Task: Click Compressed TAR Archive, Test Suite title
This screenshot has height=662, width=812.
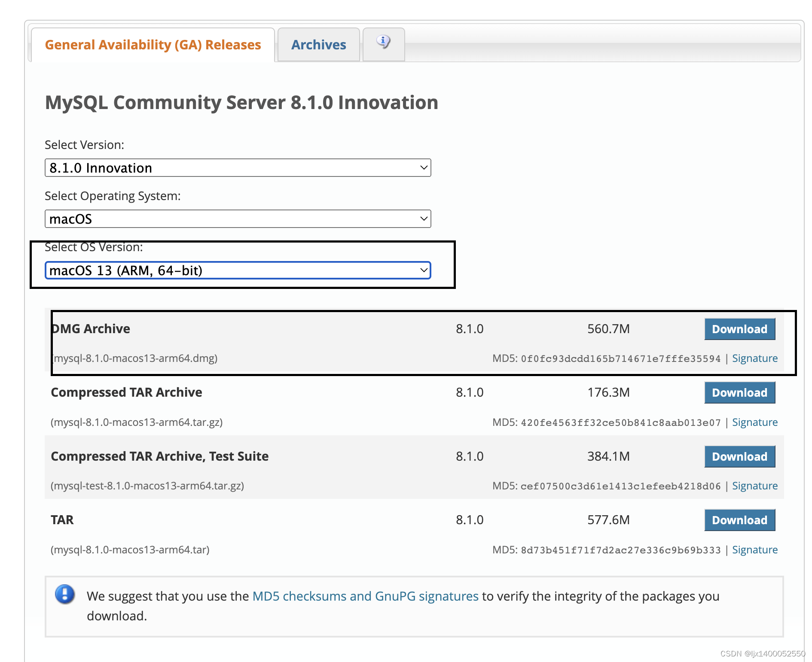Action: (x=160, y=457)
